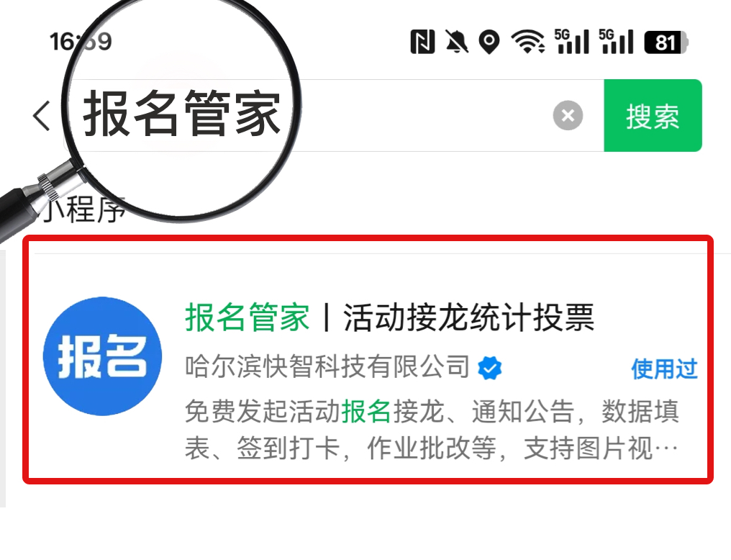Image resolution: width=731 pixels, height=560 pixels.
Task: Tap the blue verified badge icon
Action: (489, 367)
